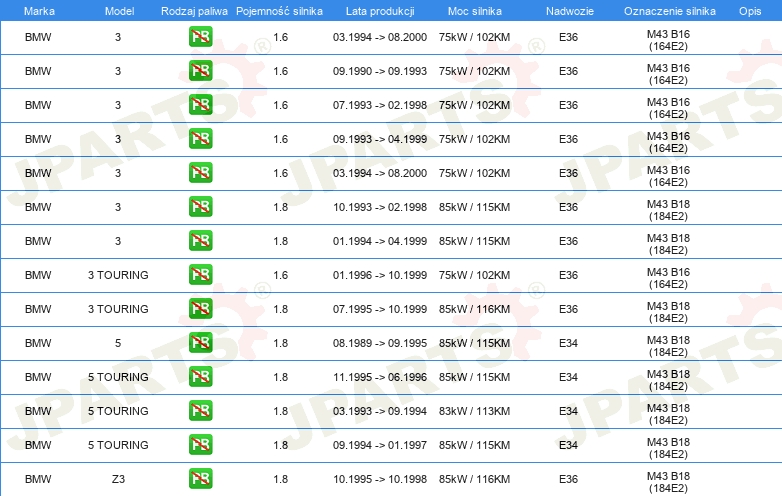Click fuel icon in row dated 09.1994 -> 01.1997
Image resolution: width=782 pixels, height=496 pixels.
tap(200, 445)
